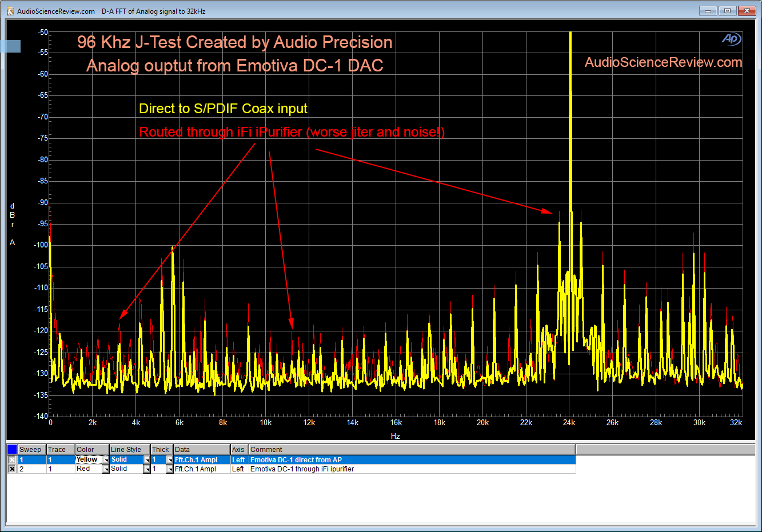The height and width of the screenshot is (532, 762).
Task: Click the 'Left' axis cell in sweep 1
Action: [239, 460]
